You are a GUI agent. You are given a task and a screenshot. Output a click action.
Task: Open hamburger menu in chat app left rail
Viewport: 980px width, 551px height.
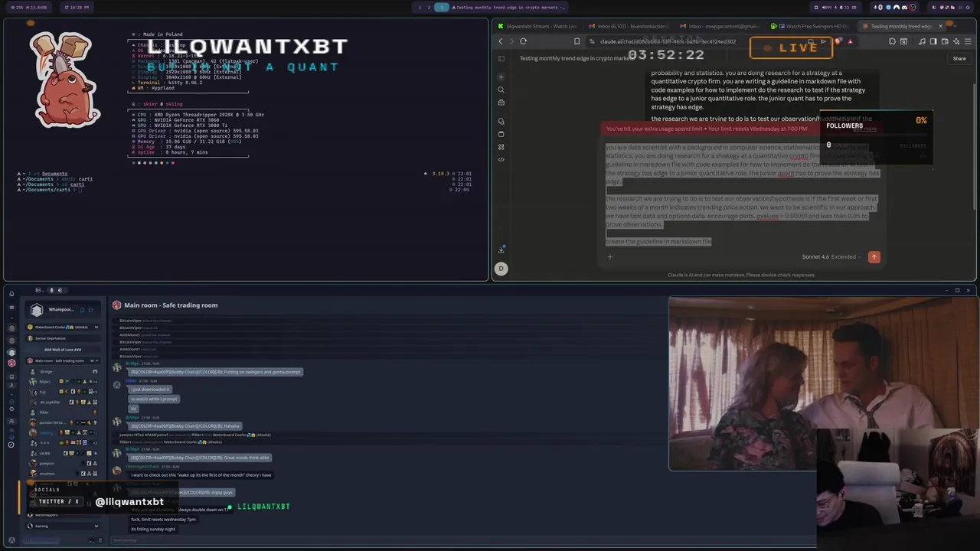pyautogui.click(x=11, y=307)
